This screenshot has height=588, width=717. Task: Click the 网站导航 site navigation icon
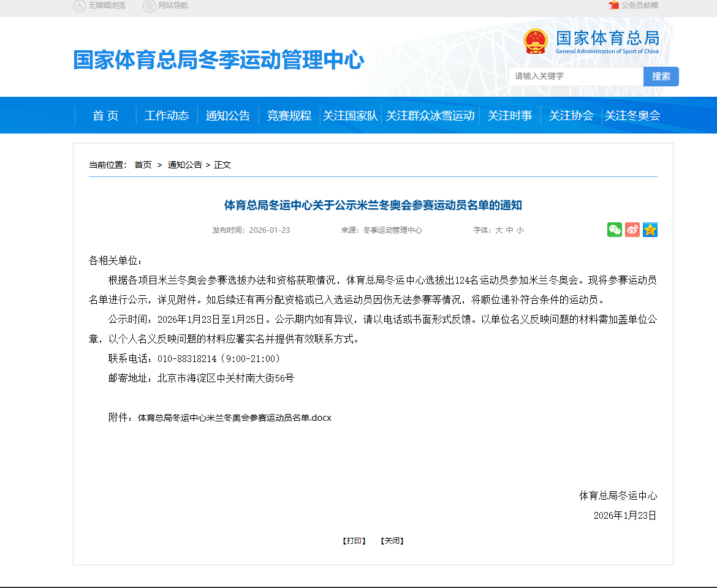pos(149,6)
